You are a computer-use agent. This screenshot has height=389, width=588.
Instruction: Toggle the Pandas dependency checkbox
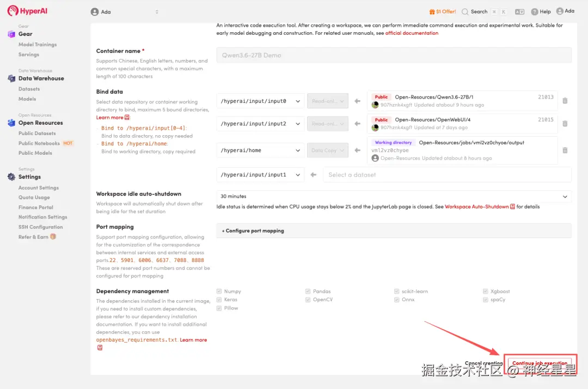(x=308, y=291)
